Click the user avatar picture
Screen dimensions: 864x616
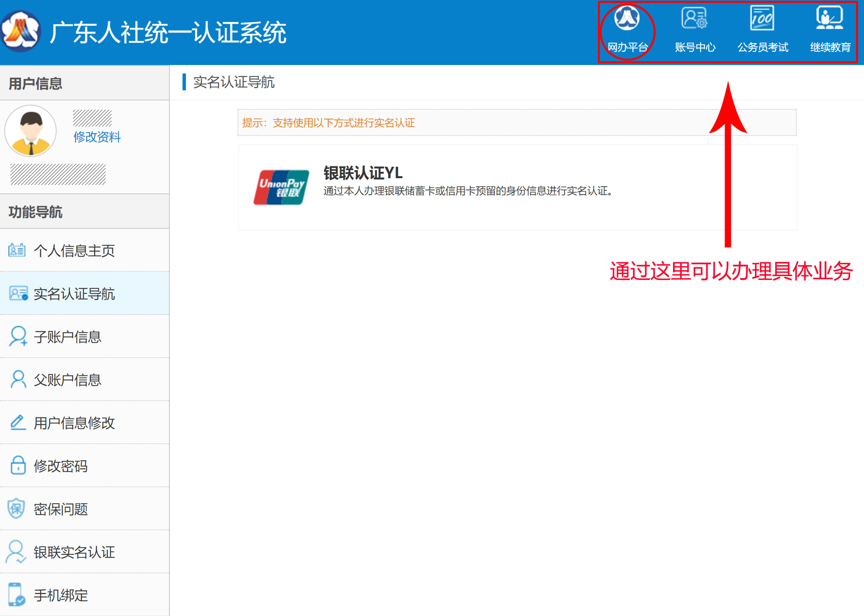point(30,131)
